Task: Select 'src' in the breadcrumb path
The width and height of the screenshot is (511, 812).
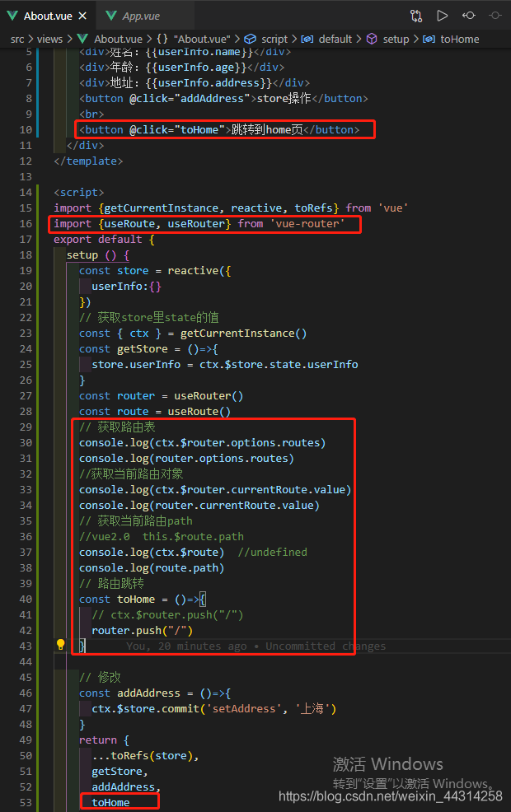Action: 17,40
